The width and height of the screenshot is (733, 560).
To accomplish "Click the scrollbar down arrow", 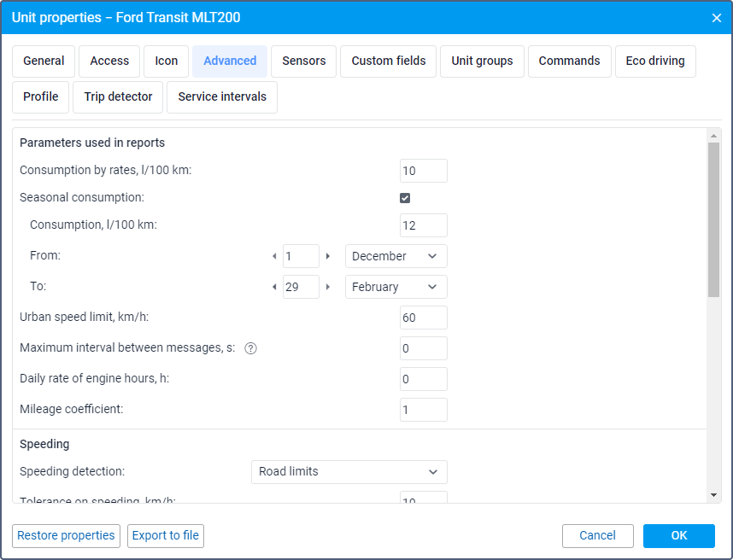I will coord(713,495).
